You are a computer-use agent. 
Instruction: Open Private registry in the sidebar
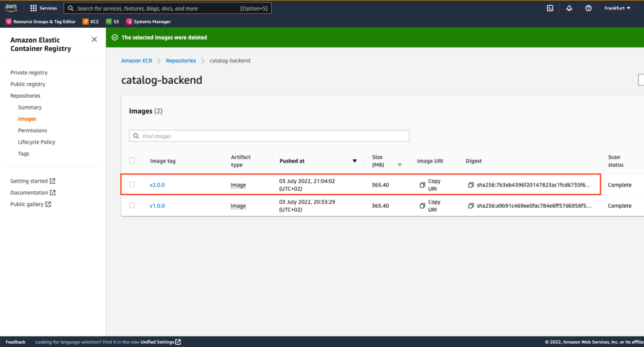tap(29, 72)
